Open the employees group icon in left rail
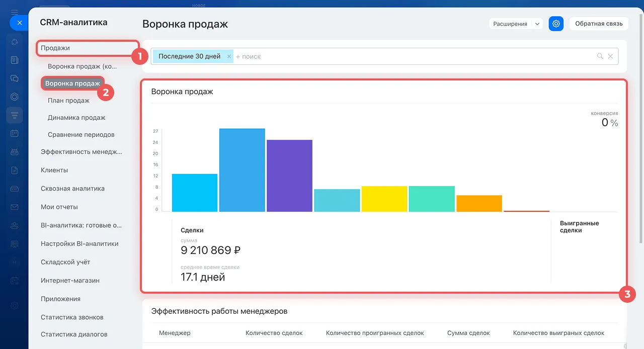This screenshot has width=644, height=349. point(15,225)
